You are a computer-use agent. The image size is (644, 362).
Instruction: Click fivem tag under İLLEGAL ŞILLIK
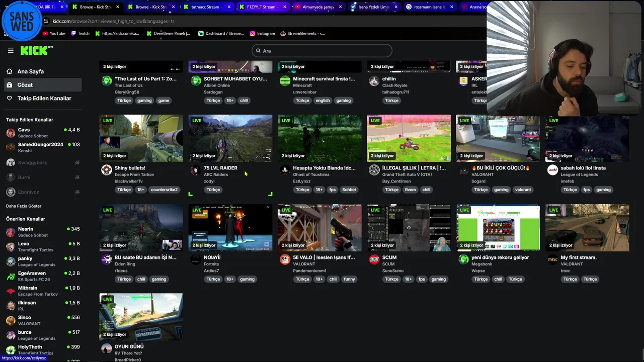point(410,190)
